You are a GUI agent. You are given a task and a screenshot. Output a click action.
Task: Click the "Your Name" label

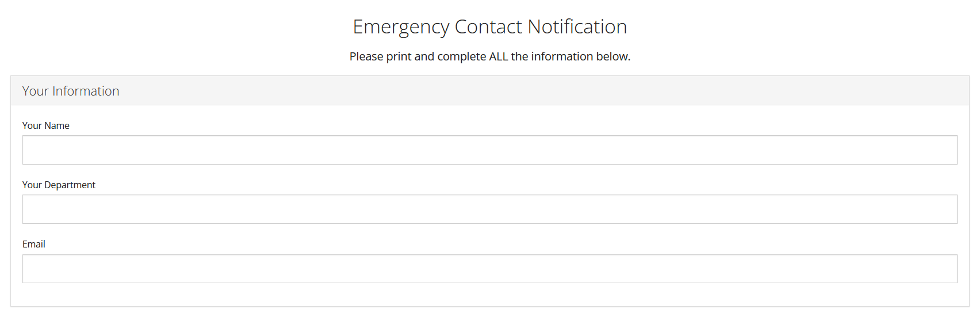(x=46, y=125)
